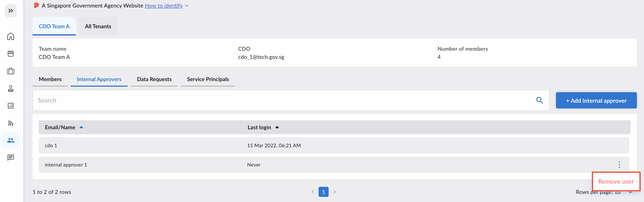Image resolution: width=644 pixels, height=202 pixels.
Task: Click the briefcase sidebar icon
Action: click(x=10, y=71)
